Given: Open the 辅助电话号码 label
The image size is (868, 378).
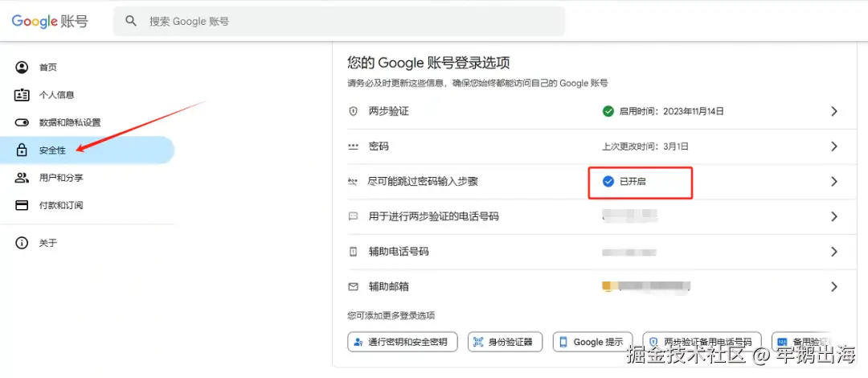Looking at the screenshot, I should [x=399, y=252].
